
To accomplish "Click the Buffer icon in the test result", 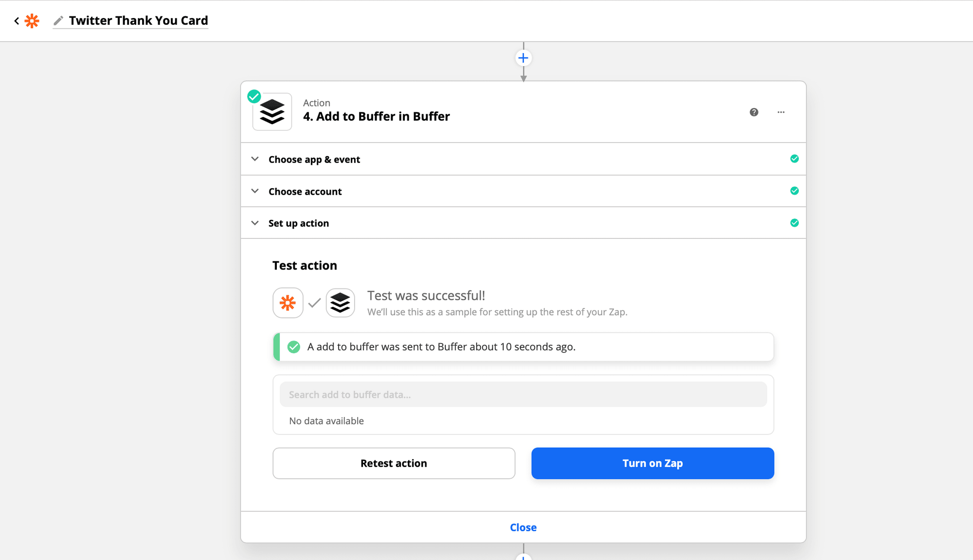I will [340, 303].
